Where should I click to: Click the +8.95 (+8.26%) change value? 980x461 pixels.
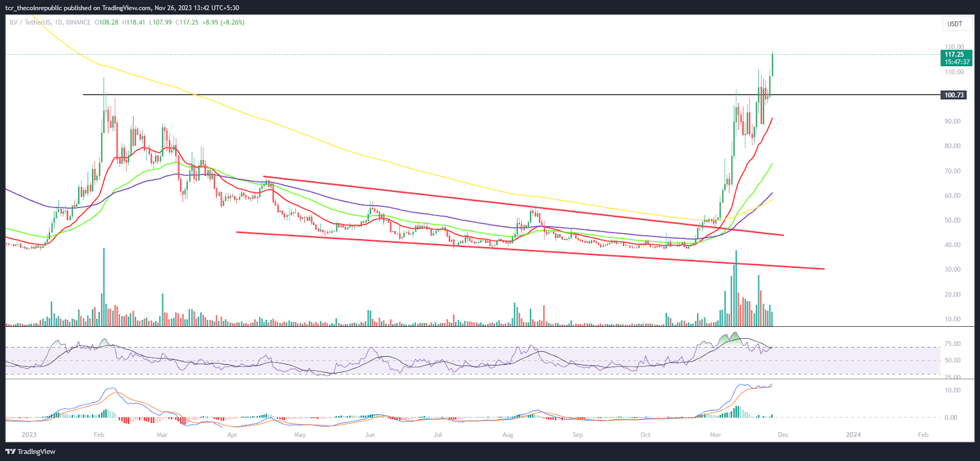[x=223, y=23]
